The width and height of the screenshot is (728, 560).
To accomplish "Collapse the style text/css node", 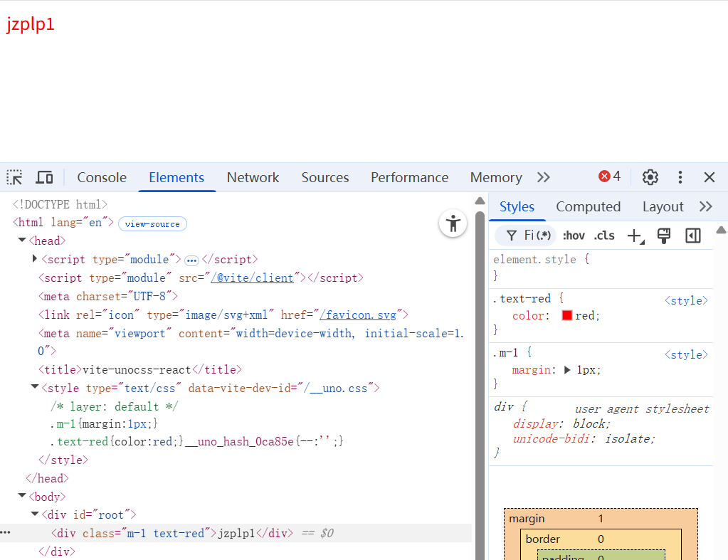I will click(x=34, y=387).
